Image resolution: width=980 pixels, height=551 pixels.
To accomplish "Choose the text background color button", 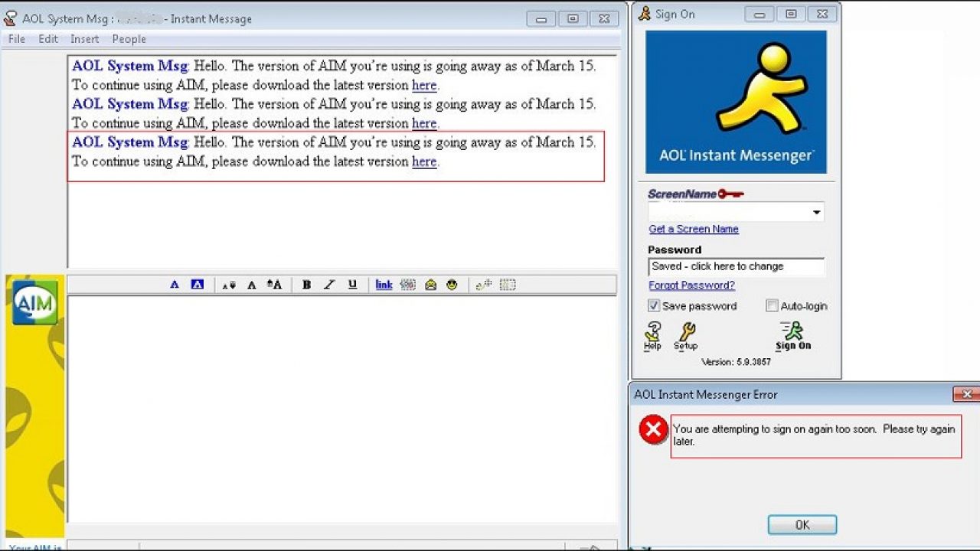I will click(x=197, y=285).
